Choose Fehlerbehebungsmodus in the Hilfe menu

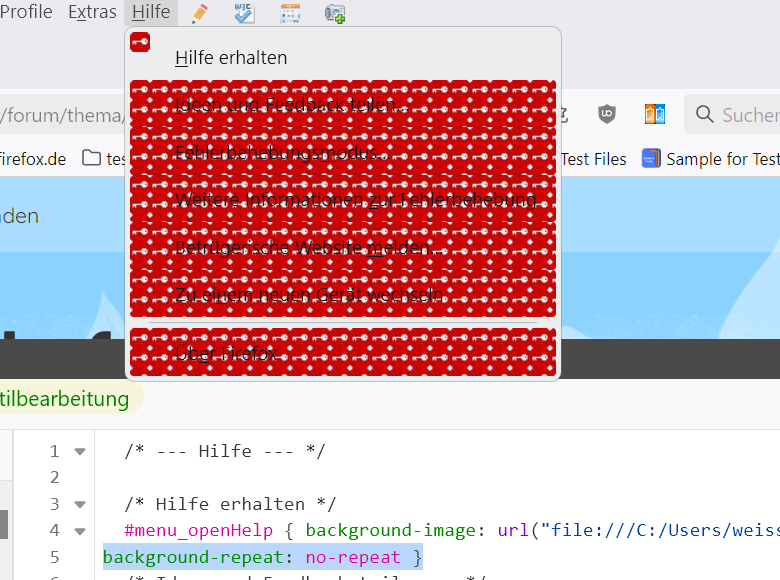[x=280, y=153]
